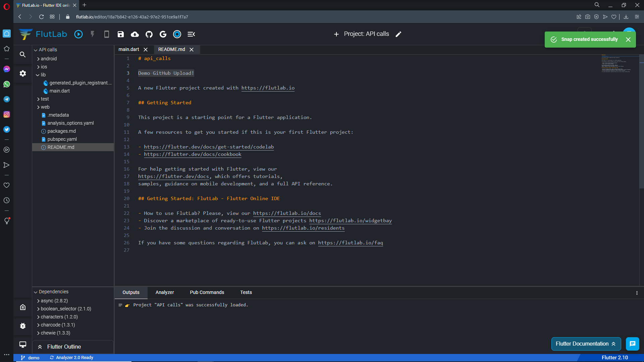Open the flutlab.io/faq link
Image resolution: width=644 pixels, height=362 pixels.
351,243
